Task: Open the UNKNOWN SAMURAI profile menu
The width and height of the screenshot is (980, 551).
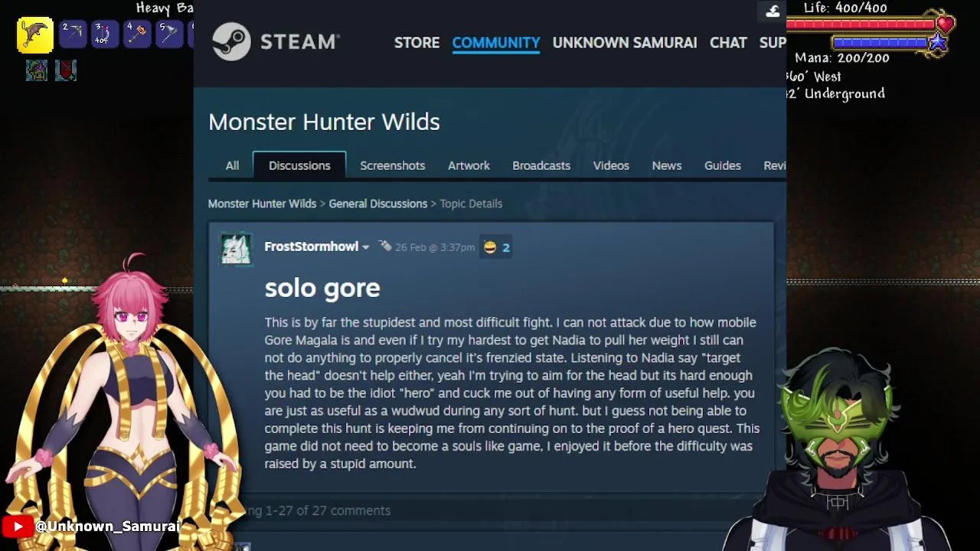Action: point(625,43)
